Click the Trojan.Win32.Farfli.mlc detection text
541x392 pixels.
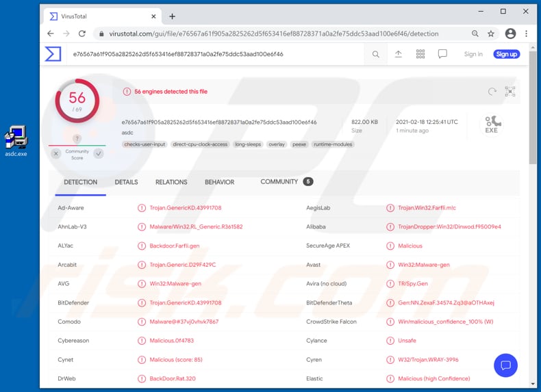[427, 208]
